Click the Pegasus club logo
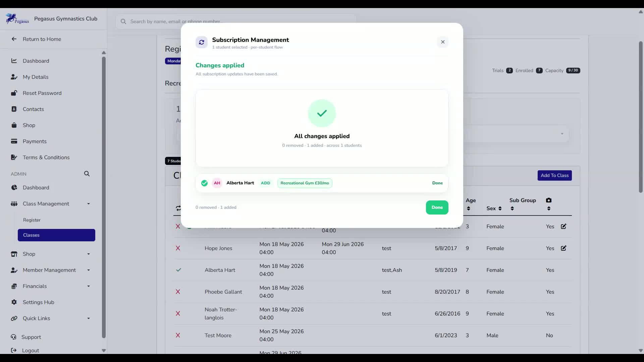 [17, 19]
